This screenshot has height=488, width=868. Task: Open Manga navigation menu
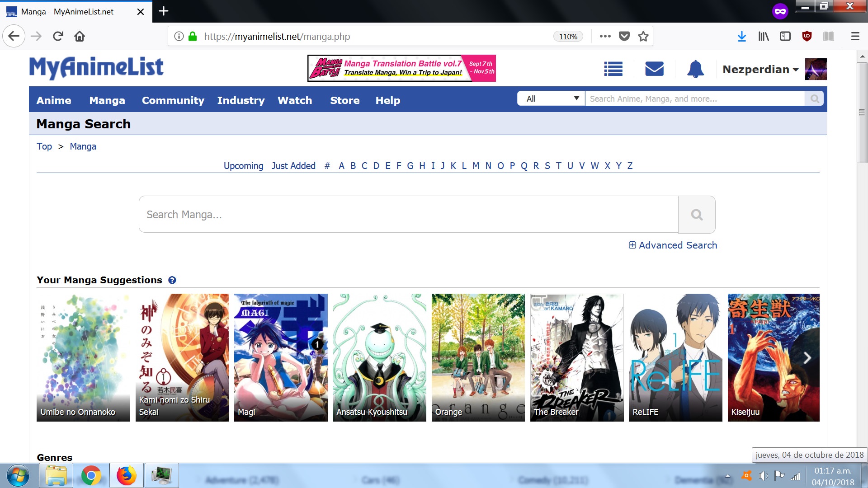107,100
